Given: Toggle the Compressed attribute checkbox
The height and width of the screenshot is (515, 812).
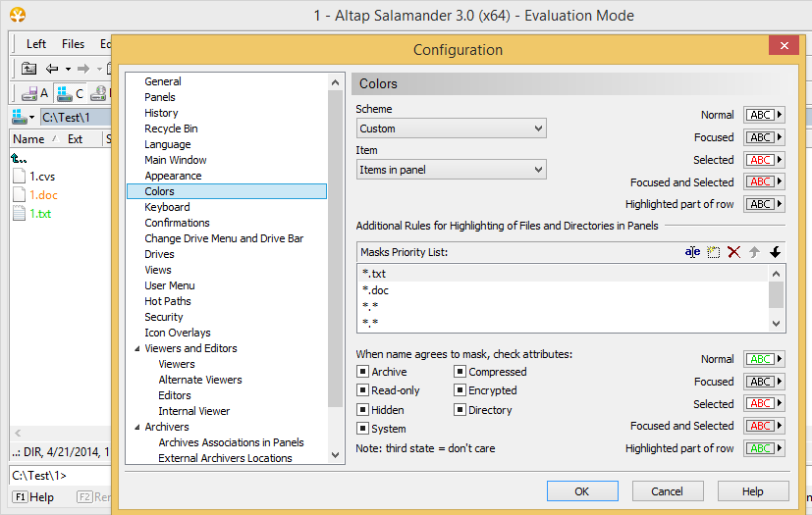Looking at the screenshot, I should (460, 372).
